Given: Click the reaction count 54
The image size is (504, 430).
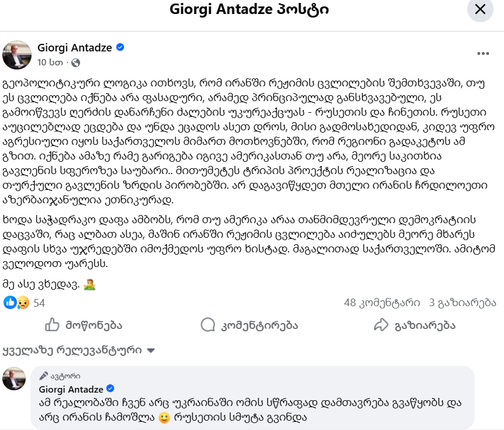Looking at the screenshot, I should coord(39,303).
